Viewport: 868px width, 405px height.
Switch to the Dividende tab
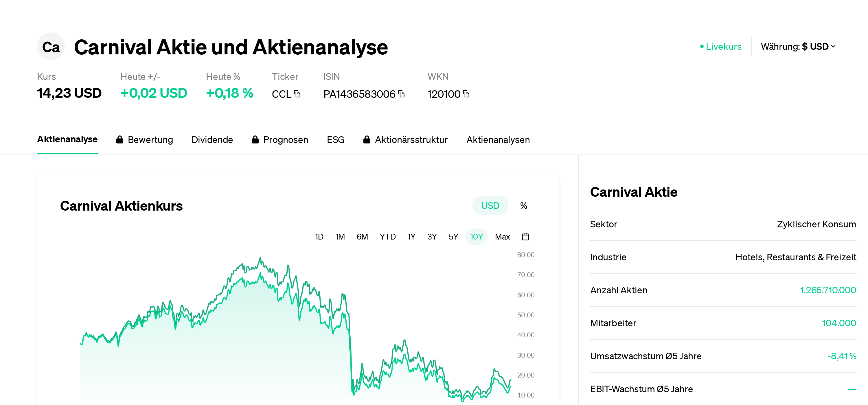coord(212,139)
